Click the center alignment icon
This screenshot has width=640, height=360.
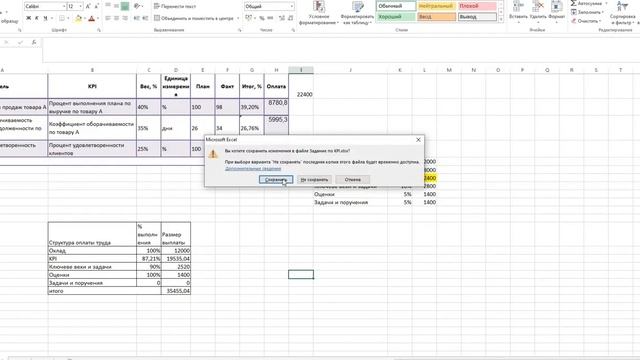click(x=116, y=18)
